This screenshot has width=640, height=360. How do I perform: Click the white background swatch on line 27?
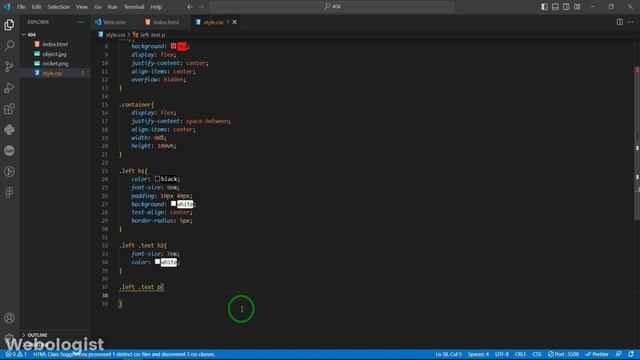click(x=173, y=204)
